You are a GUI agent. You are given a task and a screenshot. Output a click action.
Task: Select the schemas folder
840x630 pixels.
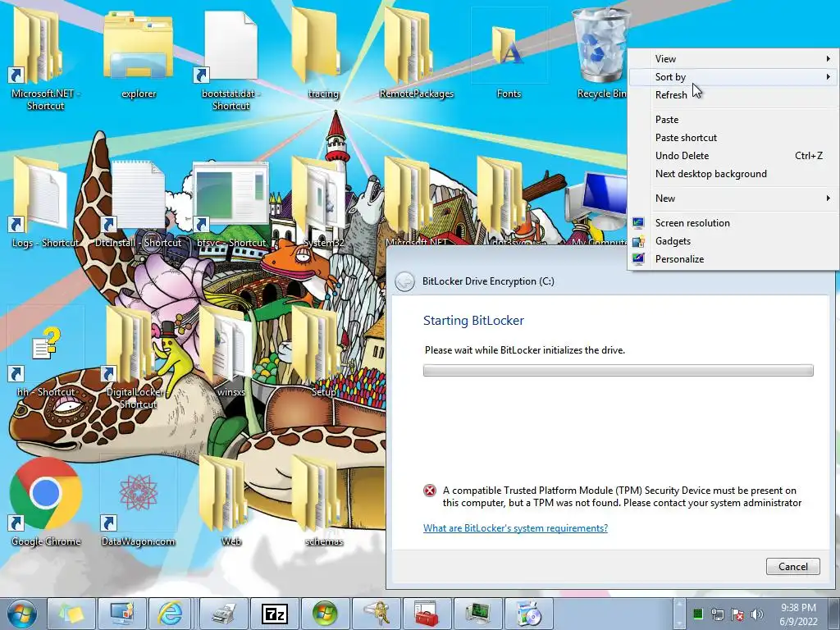[x=323, y=501]
